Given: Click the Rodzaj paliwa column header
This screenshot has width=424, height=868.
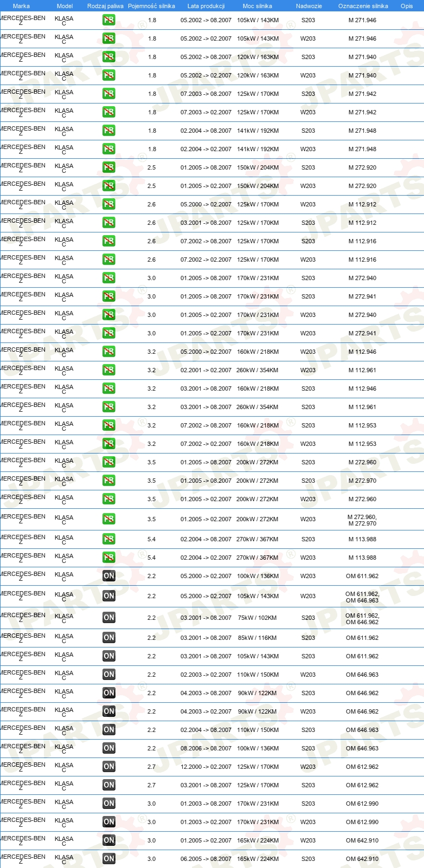Looking at the screenshot, I should [105, 6].
